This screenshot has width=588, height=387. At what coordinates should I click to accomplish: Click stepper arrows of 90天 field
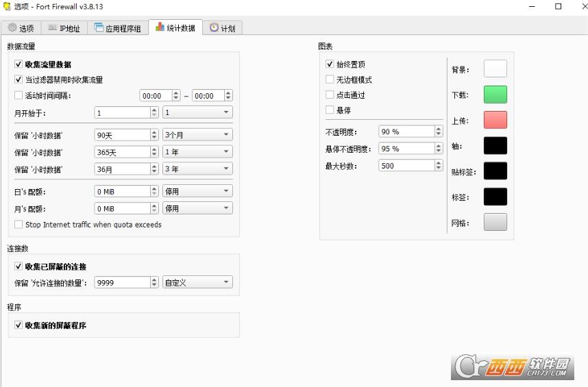pos(154,135)
